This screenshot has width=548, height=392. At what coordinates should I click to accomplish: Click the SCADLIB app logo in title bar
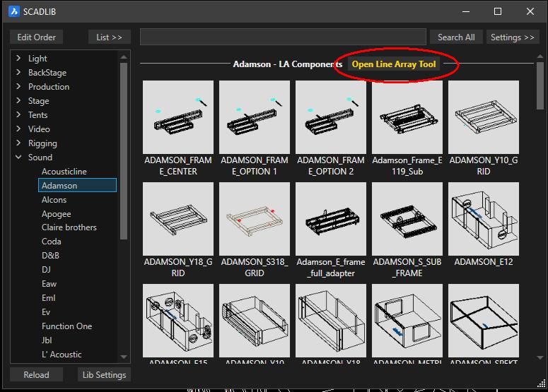coord(14,12)
